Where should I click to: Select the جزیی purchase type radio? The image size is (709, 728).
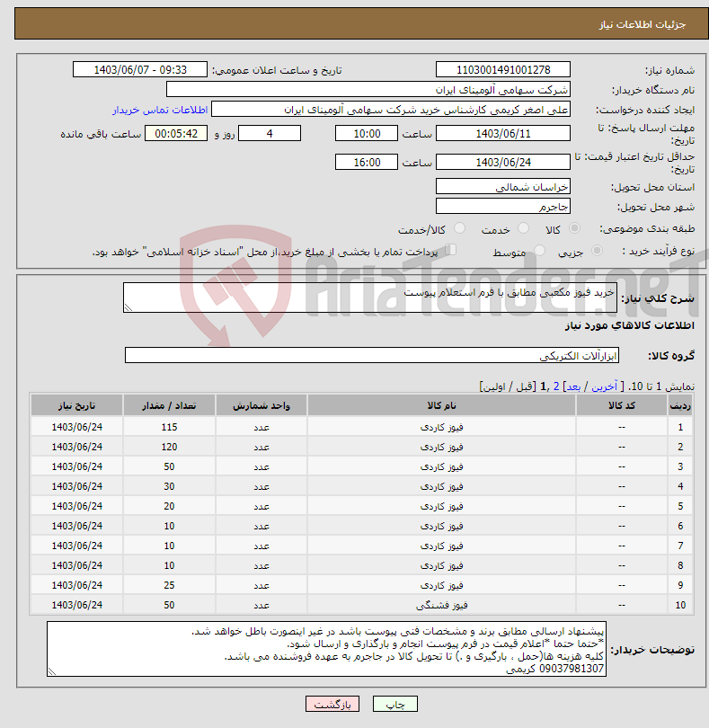[x=597, y=251]
